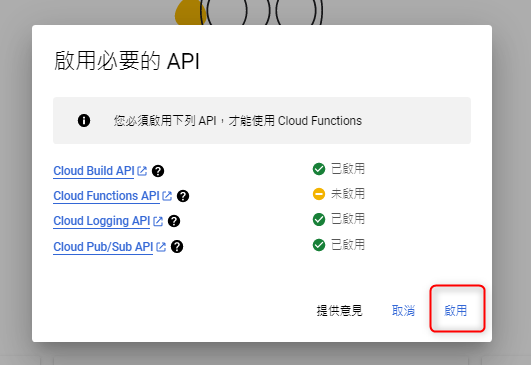Click the help icon beside Cloud Logging API
This screenshot has height=365, width=531.
coord(174,221)
